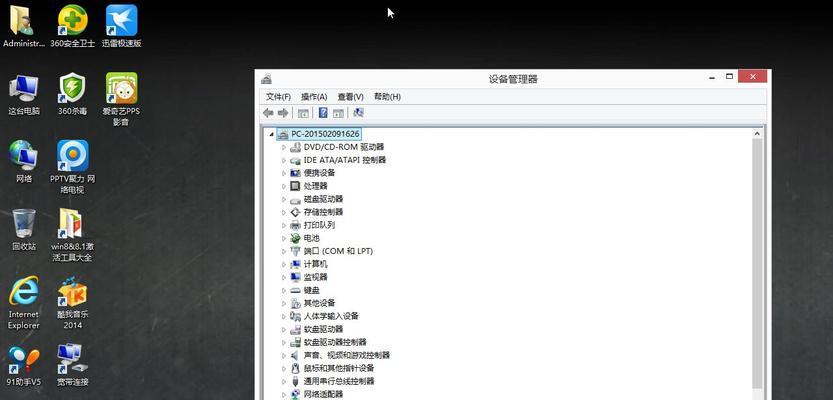Select the IDE ATA/ATAPI 控制器 label text
The width and height of the screenshot is (833, 400).
[345, 160]
